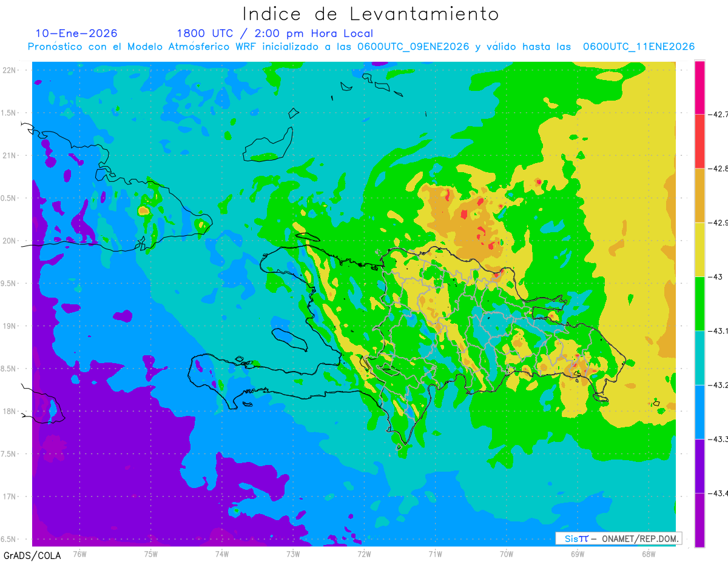
Task: Select the '-43.4' colorbar label
Action: [718, 493]
